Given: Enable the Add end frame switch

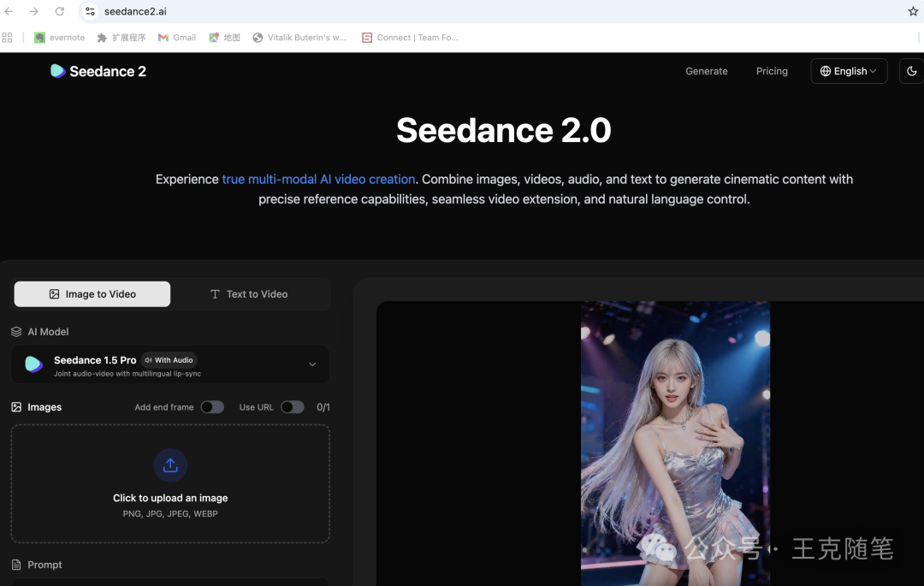Looking at the screenshot, I should (212, 407).
